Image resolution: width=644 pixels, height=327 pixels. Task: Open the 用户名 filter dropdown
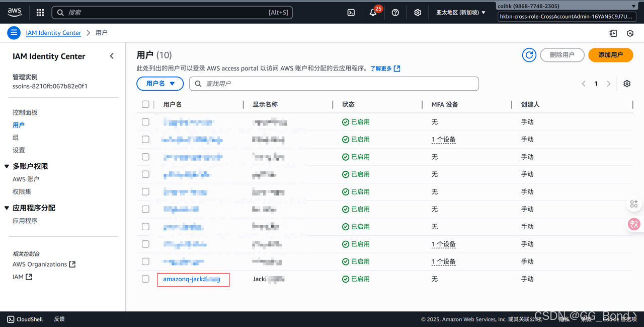point(160,84)
